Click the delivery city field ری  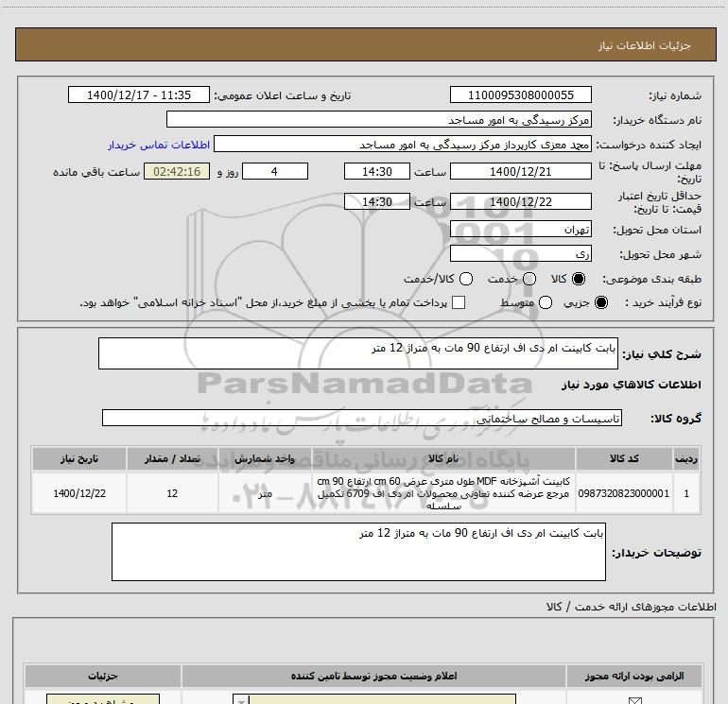click(520, 253)
